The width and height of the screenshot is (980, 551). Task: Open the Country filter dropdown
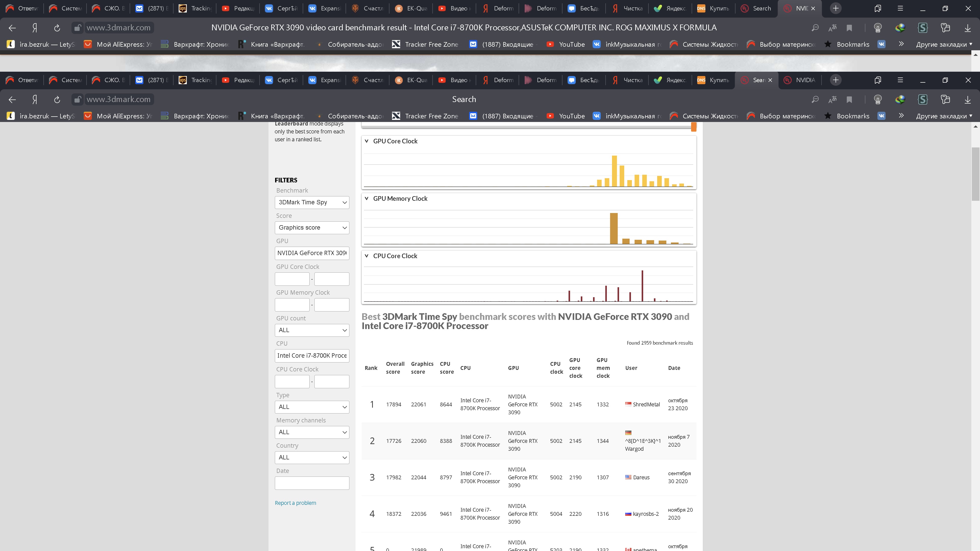[312, 457]
